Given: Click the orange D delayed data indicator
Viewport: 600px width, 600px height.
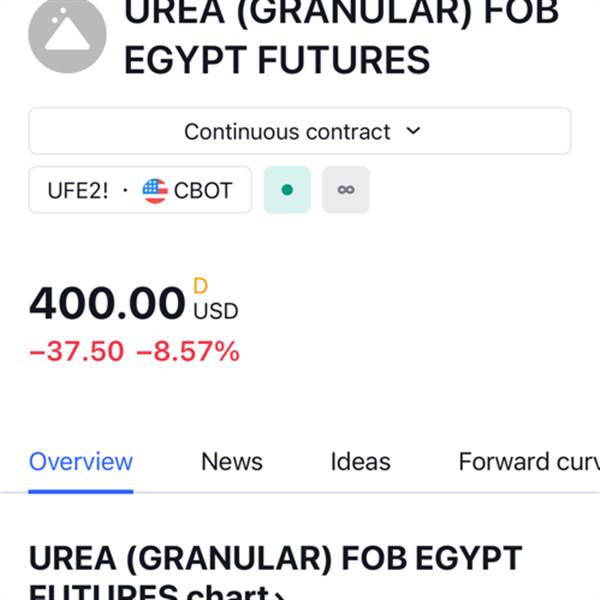Looking at the screenshot, I should point(201,286).
